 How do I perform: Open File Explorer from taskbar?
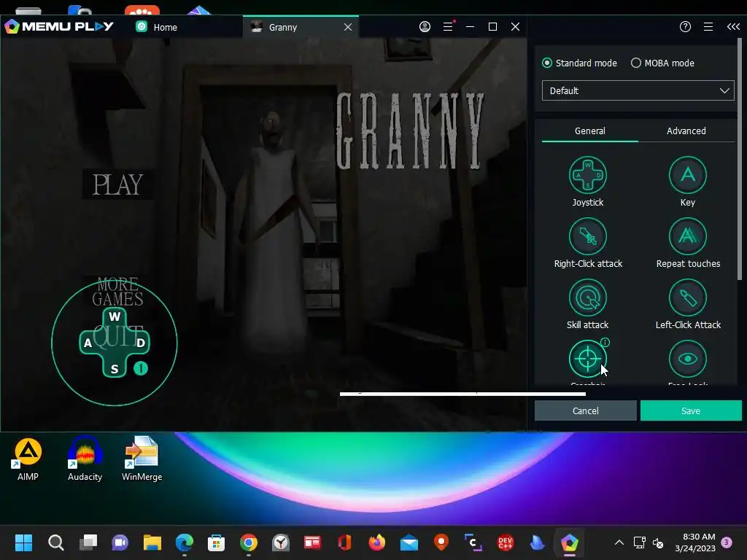[152, 542]
